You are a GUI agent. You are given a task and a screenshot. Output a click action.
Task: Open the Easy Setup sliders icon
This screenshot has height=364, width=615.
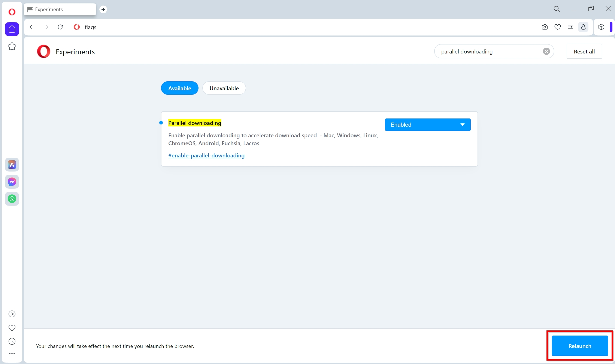(x=570, y=27)
